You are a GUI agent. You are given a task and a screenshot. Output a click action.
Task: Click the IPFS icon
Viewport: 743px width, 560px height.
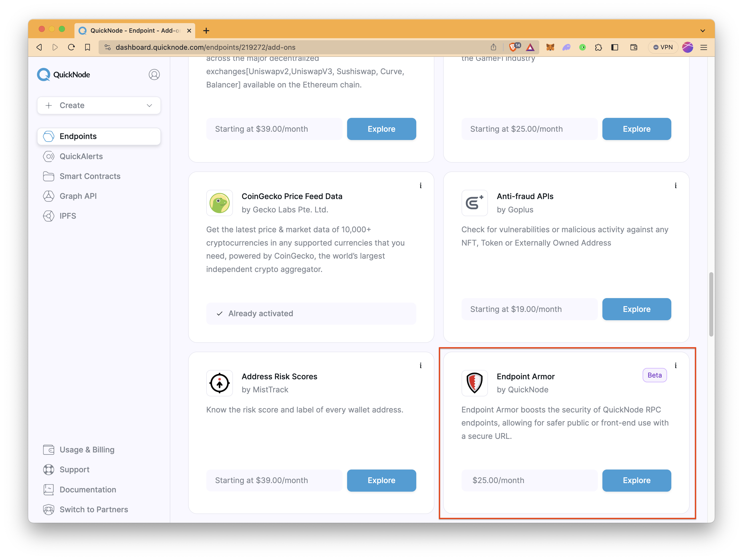click(49, 216)
